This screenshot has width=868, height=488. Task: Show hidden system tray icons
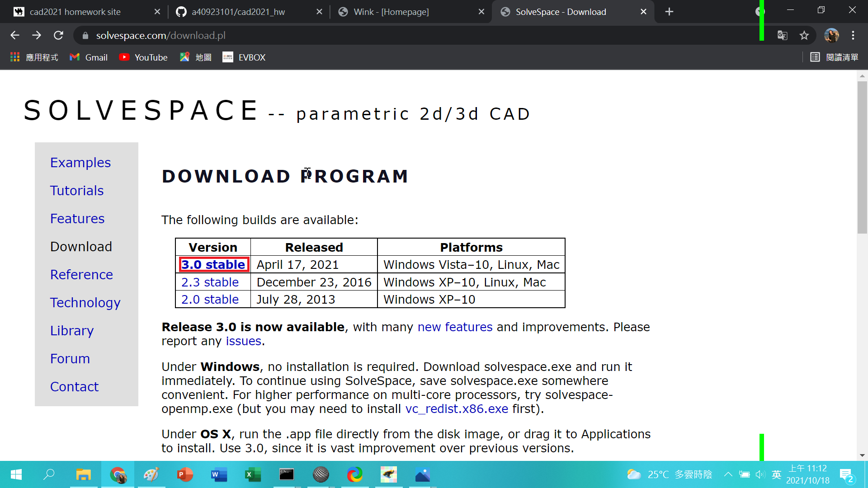(x=728, y=474)
